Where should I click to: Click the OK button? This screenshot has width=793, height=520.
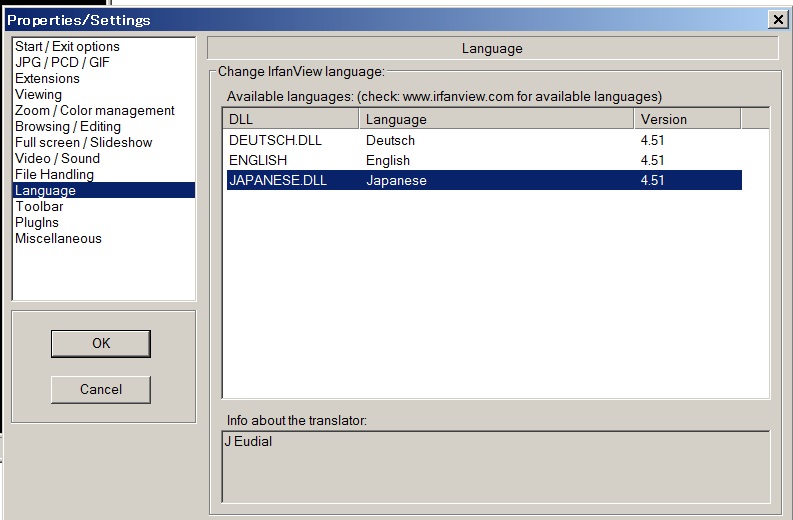(x=101, y=344)
